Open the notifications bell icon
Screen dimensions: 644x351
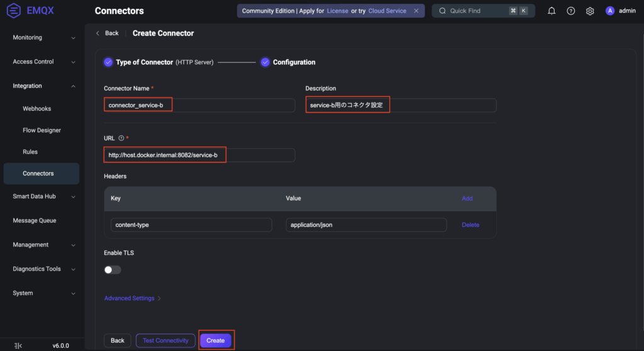click(x=552, y=11)
